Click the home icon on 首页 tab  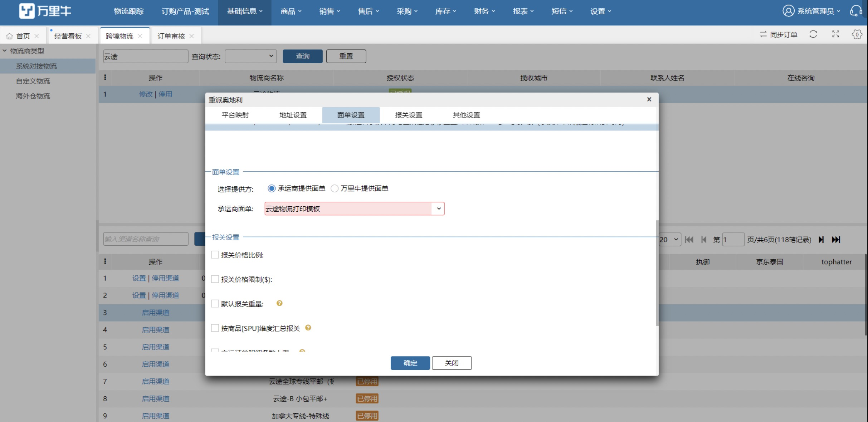[x=10, y=36]
